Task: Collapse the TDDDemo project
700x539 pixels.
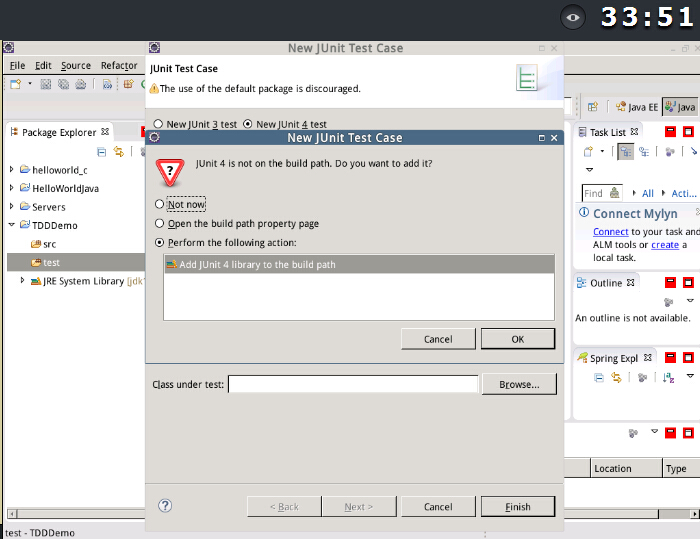Action: coord(12,225)
